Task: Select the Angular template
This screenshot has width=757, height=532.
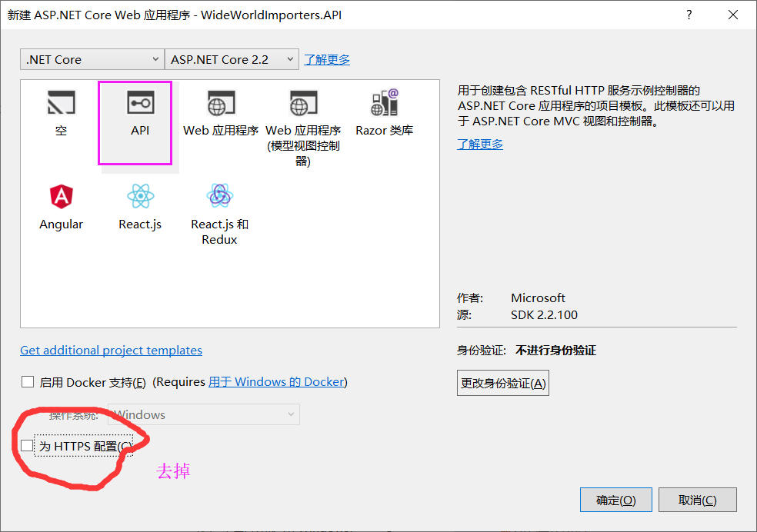Action: [x=62, y=208]
